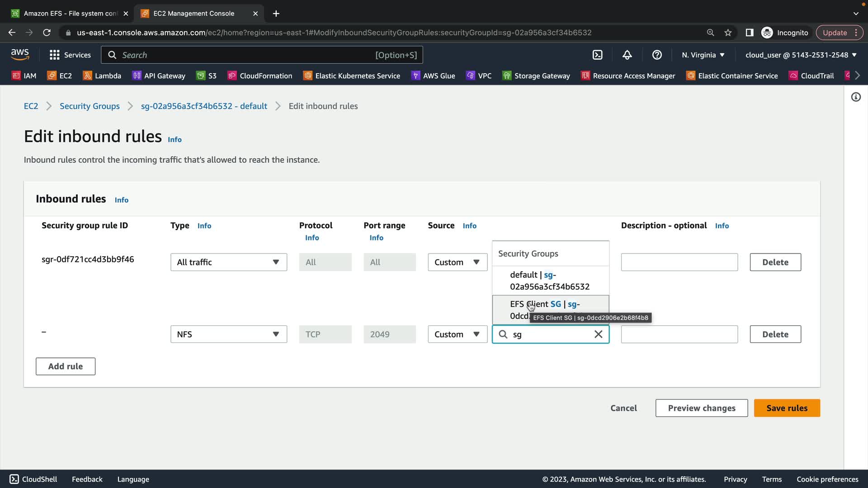Open Custom source dropdown for NFS rule
Screen dimensions: 868x488
[457, 334]
